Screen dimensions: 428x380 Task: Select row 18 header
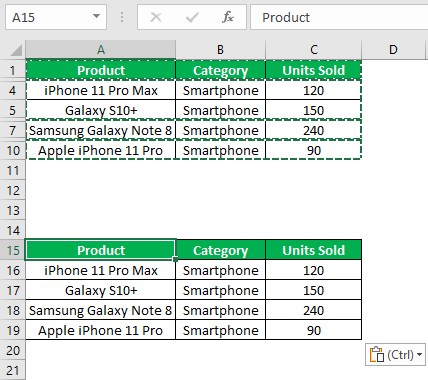point(13,310)
